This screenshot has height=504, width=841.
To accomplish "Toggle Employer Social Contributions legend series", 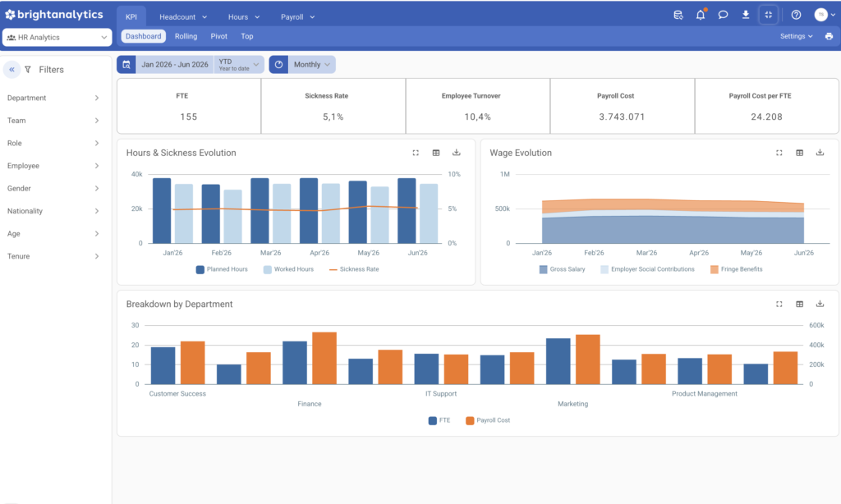I will click(x=647, y=270).
